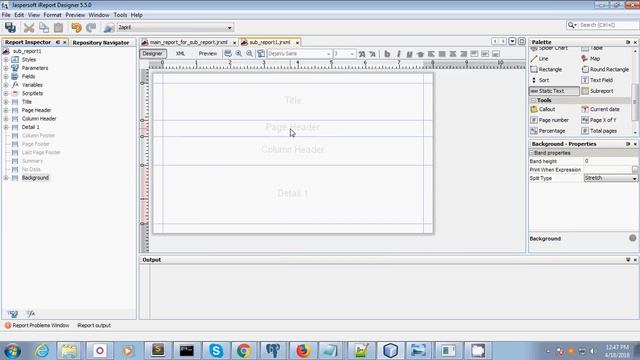
Task: Align text left icon
Action: click(x=431, y=53)
